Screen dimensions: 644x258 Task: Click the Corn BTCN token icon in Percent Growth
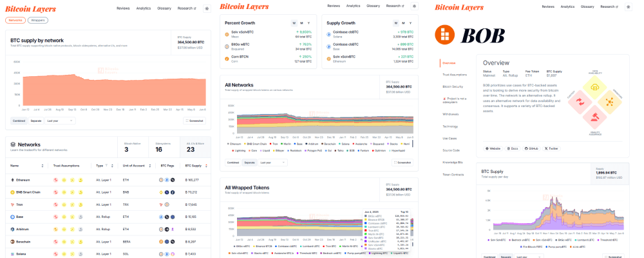coord(227,59)
